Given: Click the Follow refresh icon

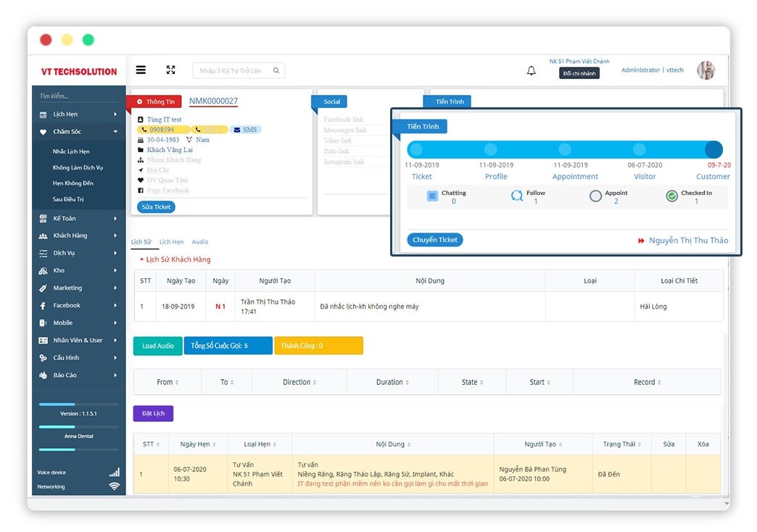Looking at the screenshot, I should tap(516, 196).
